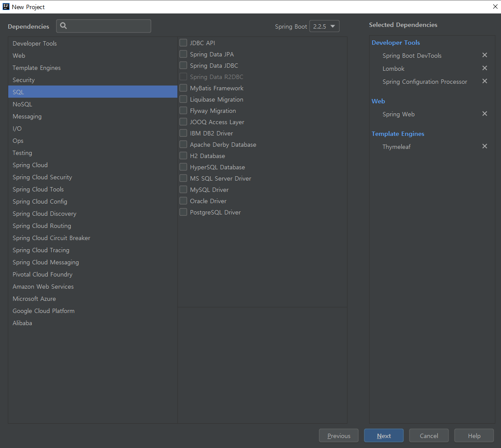Remove Lombok from selected dependencies
Screen dimensions: 501x448
(485, 68)
